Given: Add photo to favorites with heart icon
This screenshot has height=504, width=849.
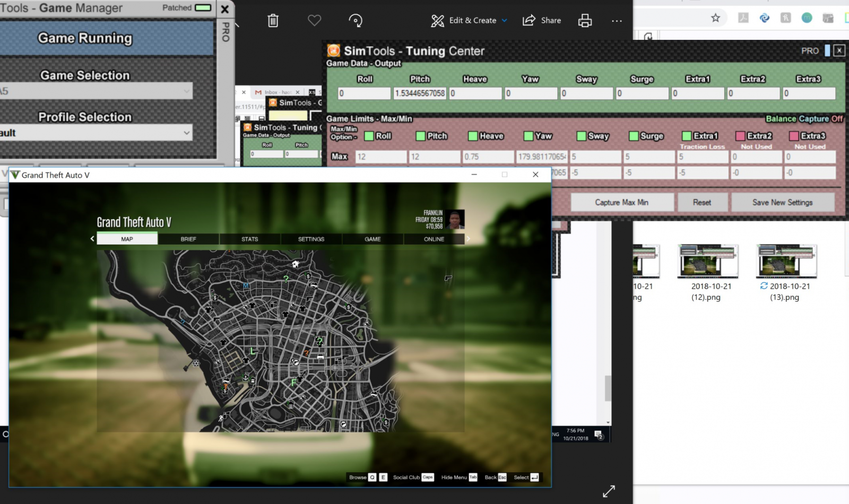Looking at the screenshot, I should [315, 20].
